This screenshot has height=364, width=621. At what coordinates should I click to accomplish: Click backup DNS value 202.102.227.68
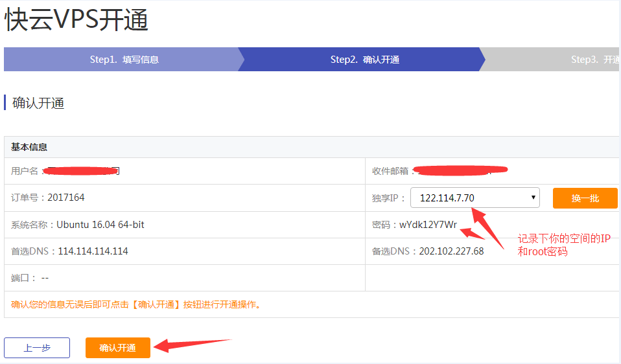[x=452, y=251]
